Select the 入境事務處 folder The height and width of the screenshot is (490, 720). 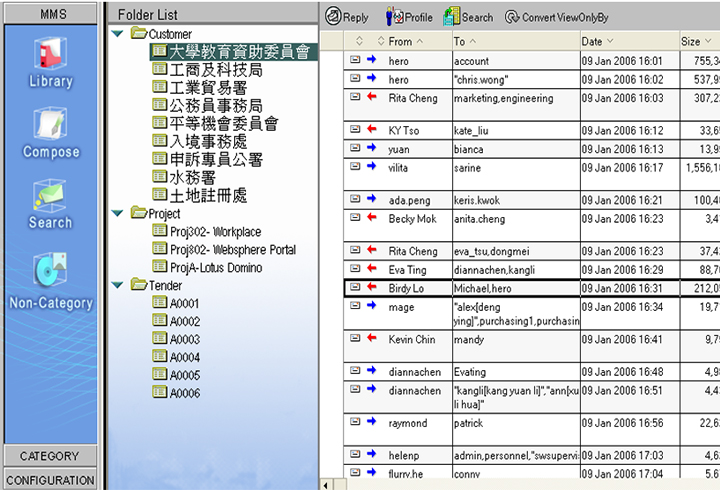(x=200, y=141)
